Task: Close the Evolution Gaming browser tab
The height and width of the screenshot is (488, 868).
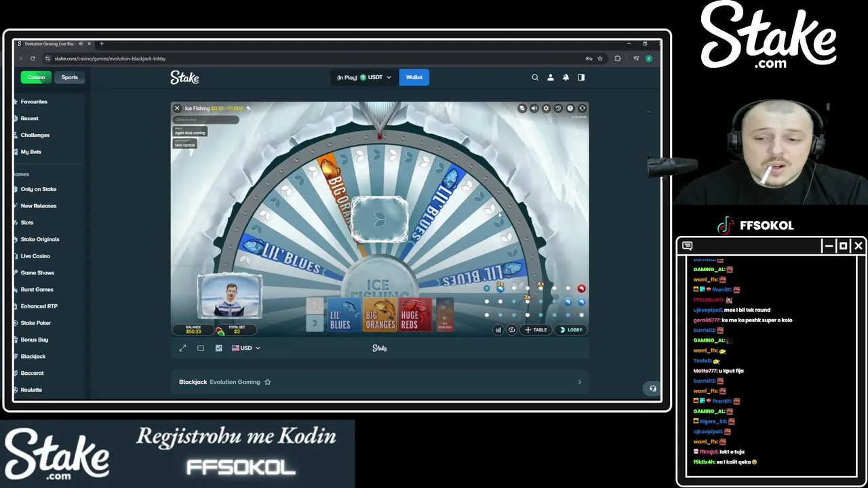Action: tap(89, 44)
